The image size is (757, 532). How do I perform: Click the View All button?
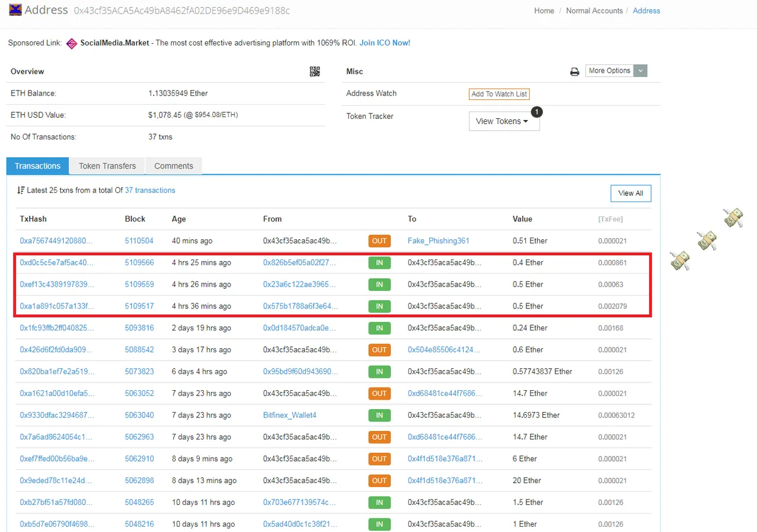tap(630, 193)
